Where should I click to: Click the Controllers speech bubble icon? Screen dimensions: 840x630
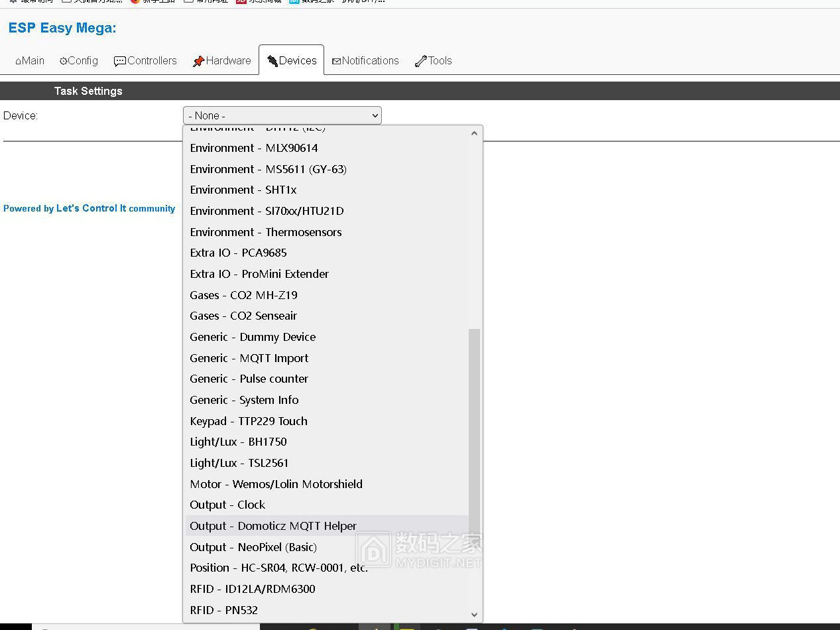[x=119, y=61]
